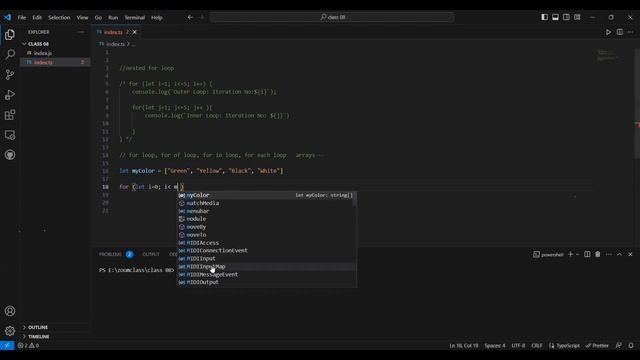The width and height of the screenshot is (640, 360).
Task: Open the Extensions view
Action: click(10, 115)
